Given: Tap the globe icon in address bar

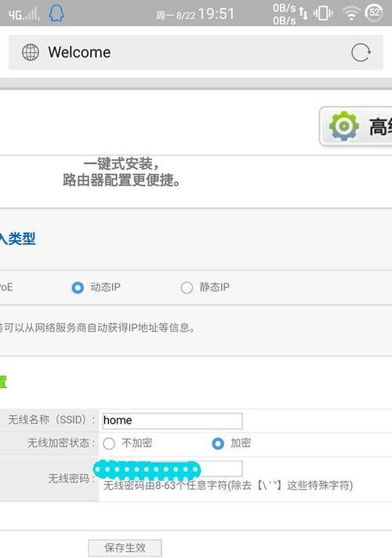Looking at the screenshot, I should [x=31, y=53].
